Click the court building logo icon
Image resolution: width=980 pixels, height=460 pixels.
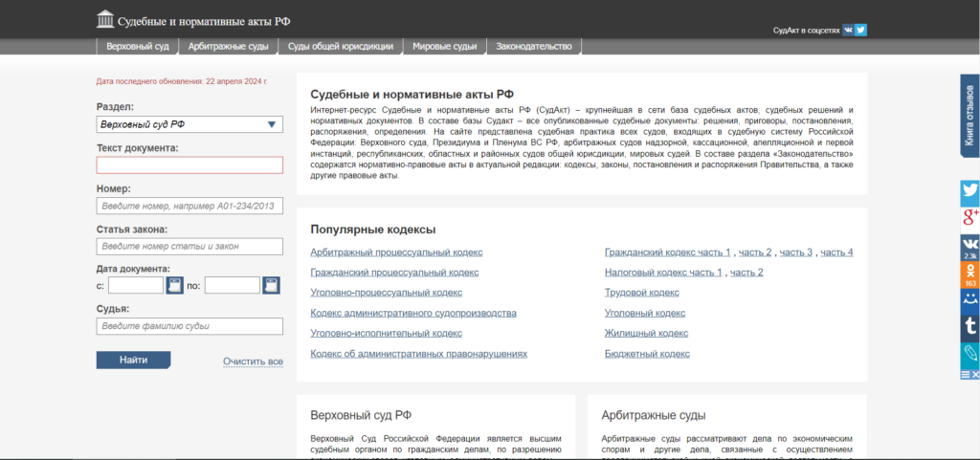105,18
